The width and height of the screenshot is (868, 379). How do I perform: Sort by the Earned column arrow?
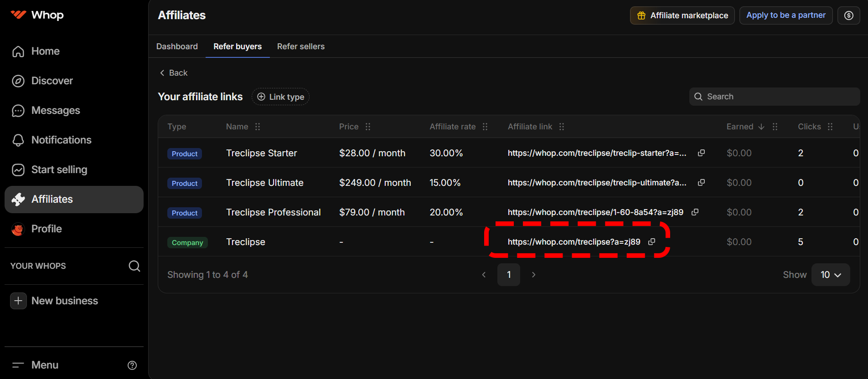(761, 127)
